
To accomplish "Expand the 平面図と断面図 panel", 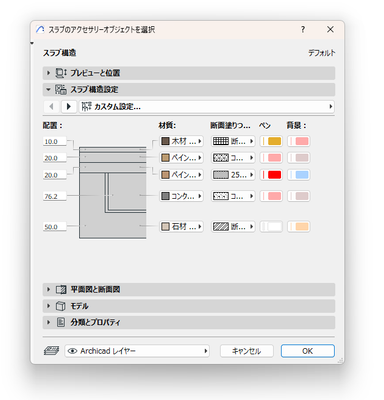I will 189,289.
